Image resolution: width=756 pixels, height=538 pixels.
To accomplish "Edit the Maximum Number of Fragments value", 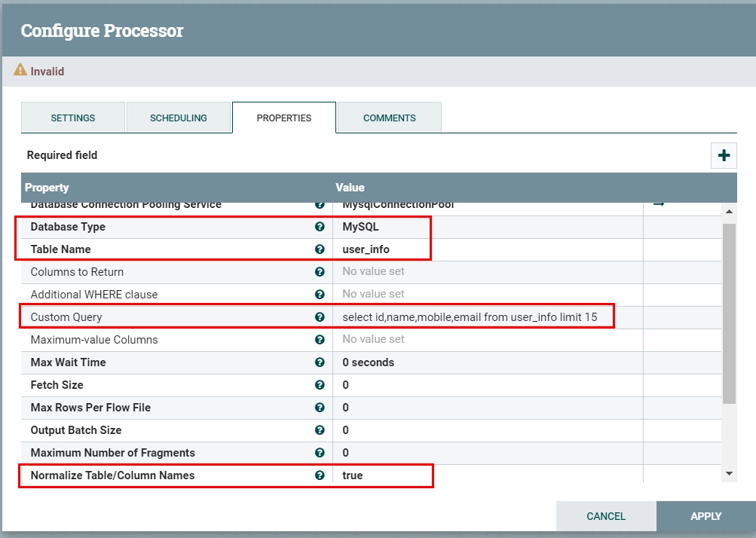I will pos(488,453).
